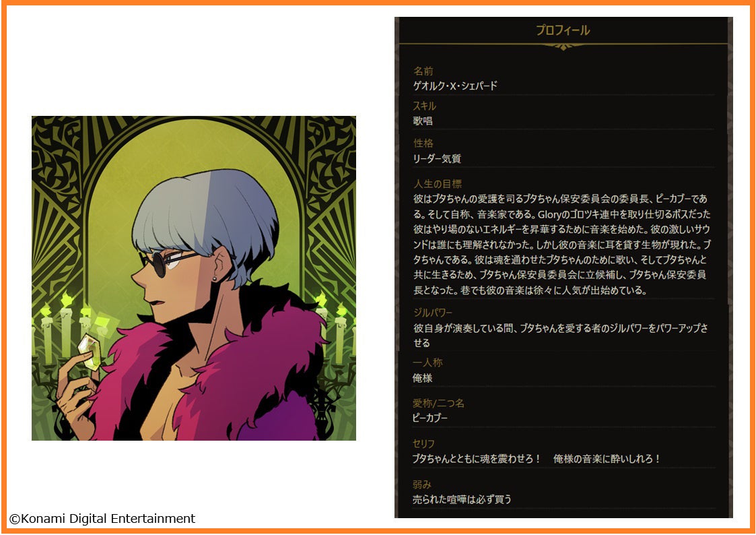Click the 弱み weakness label
Screen dimensions: 756x535
[x=422, y=484]
